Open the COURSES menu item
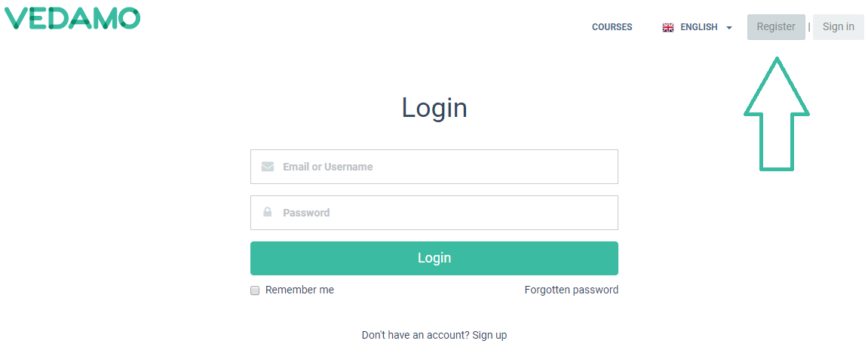Image resolution: width=868 pixels, height=350 pixels. [x=612, y=27]
